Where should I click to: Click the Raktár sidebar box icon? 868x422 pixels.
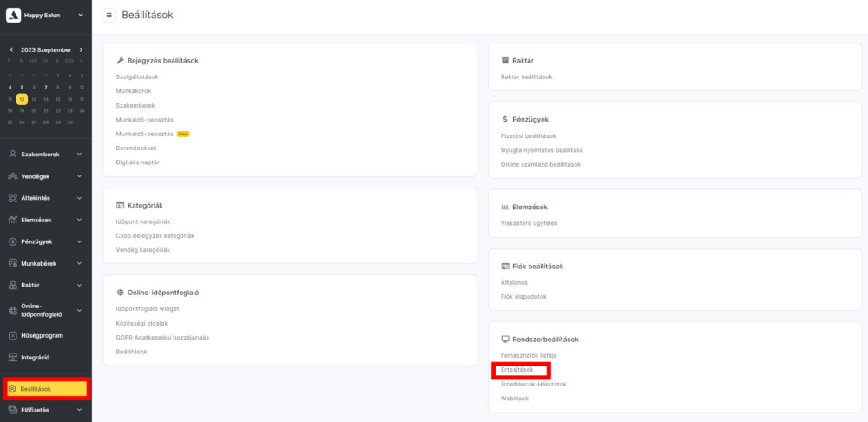click(13, 285)
